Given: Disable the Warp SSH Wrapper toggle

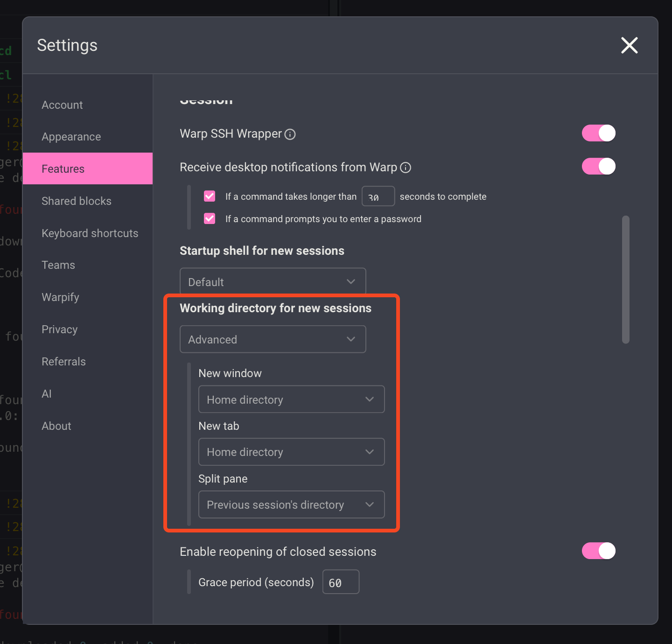Looking at the screenshot, I should point(598,133).
